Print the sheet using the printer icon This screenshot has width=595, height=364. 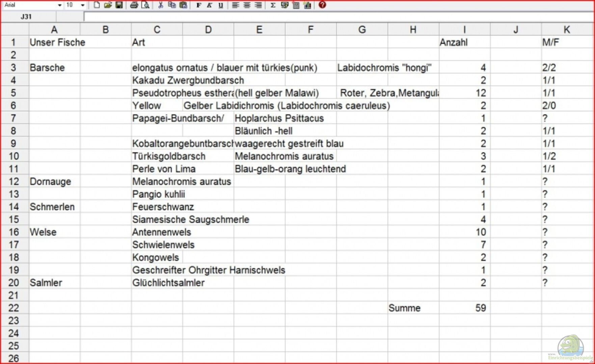[134, 5]
